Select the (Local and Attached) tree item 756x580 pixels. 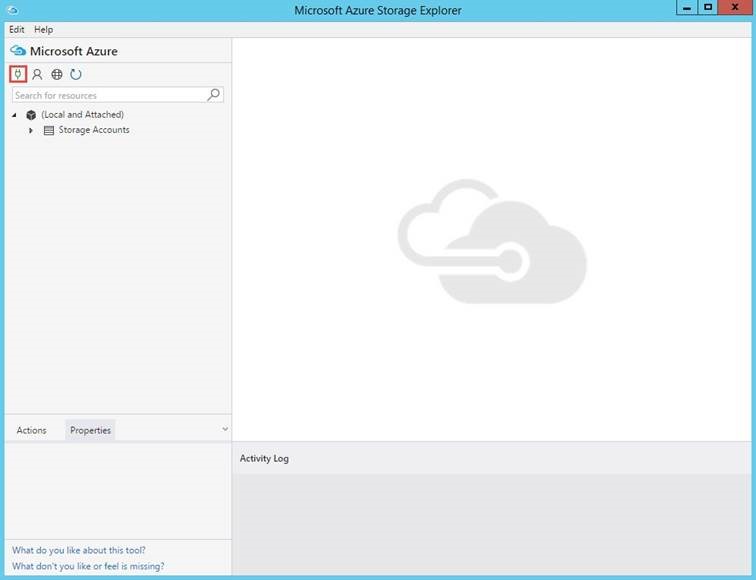click(x=82, y=115)
